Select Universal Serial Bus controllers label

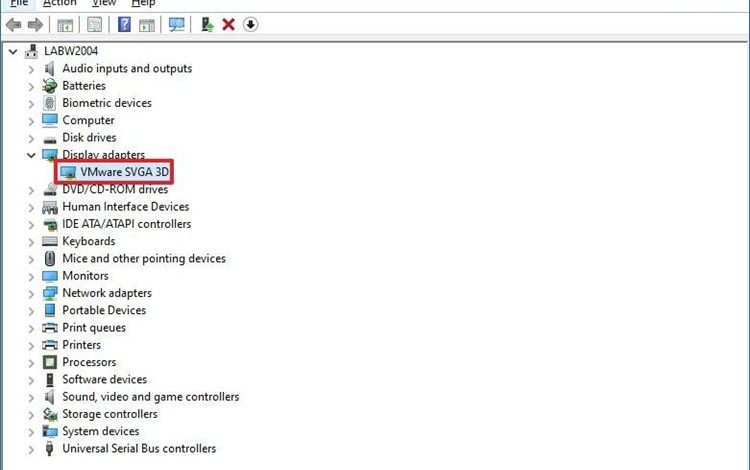pos(139,448)
